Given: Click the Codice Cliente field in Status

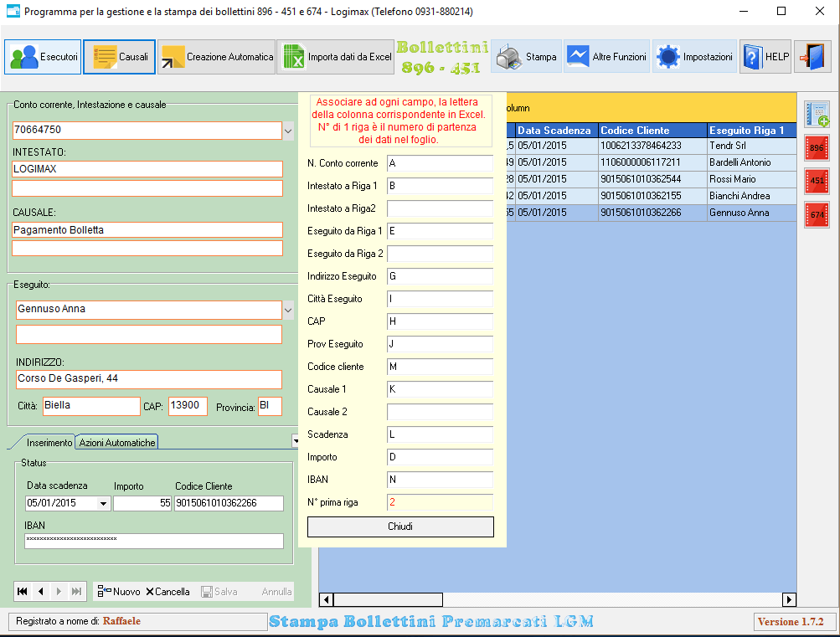Looking at the screenshot, I should (229, 503).
